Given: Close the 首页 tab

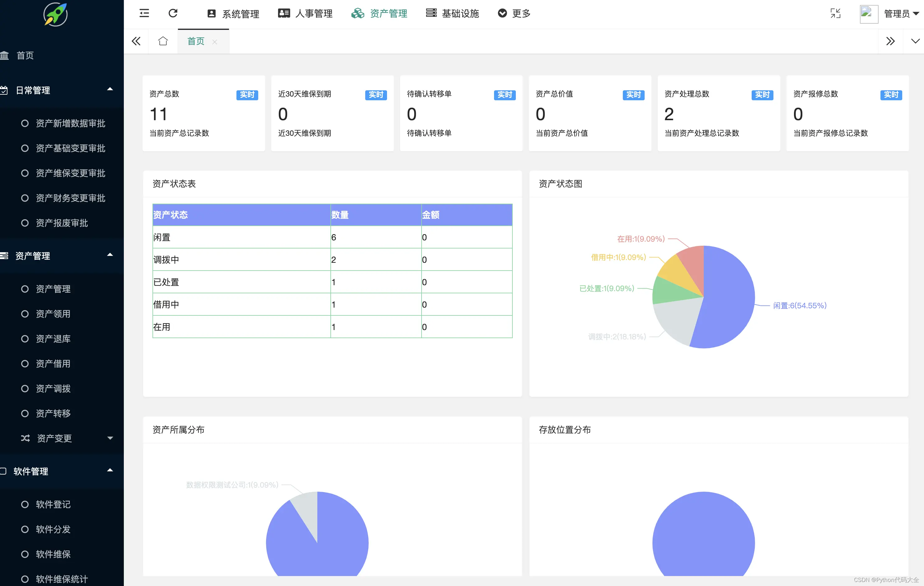Looking at the screenshot, I should click(215, 42).
